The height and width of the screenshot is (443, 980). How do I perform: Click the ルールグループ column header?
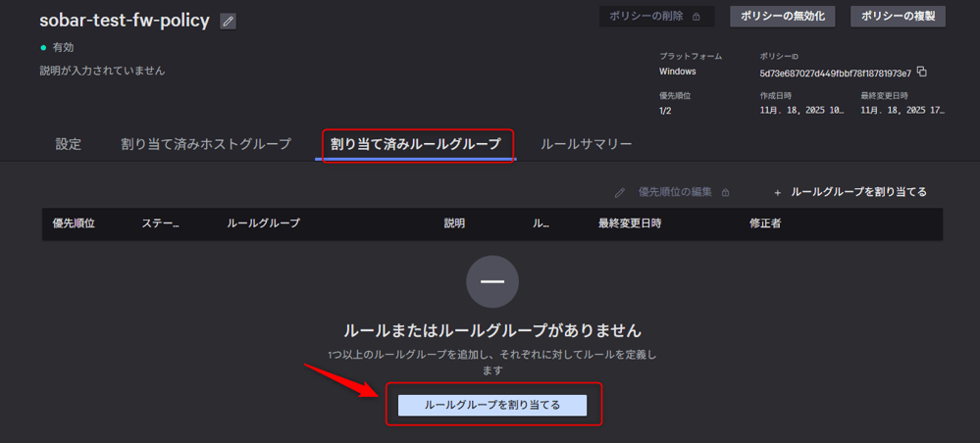point(263,223)
